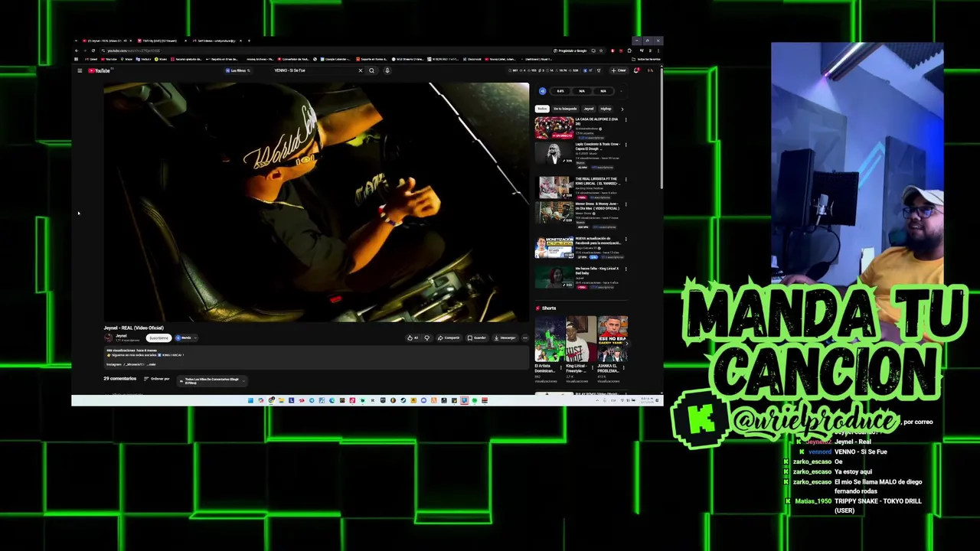980x551 pixels.
Task: Click the Guardar save button
Action: (x=477, y=337)
